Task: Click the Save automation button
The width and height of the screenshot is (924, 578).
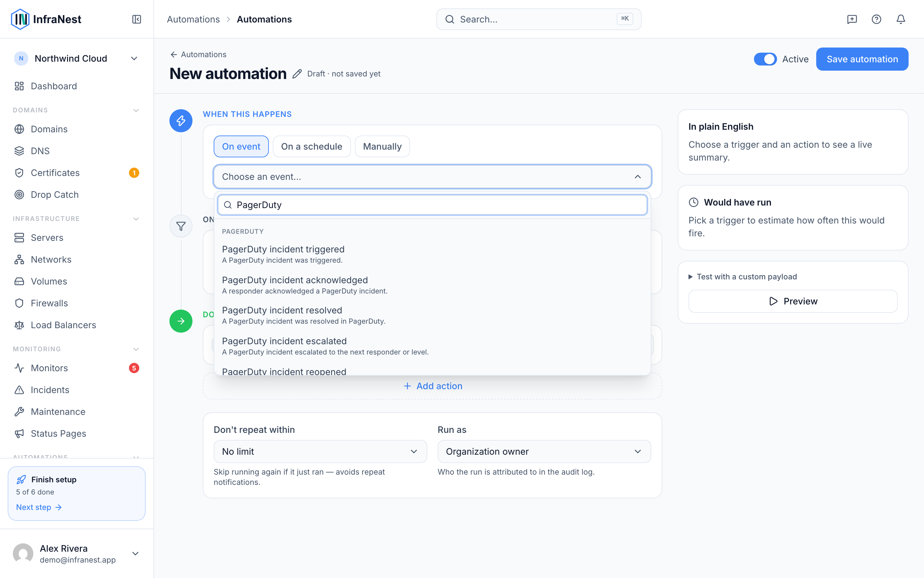Action: 862,59
